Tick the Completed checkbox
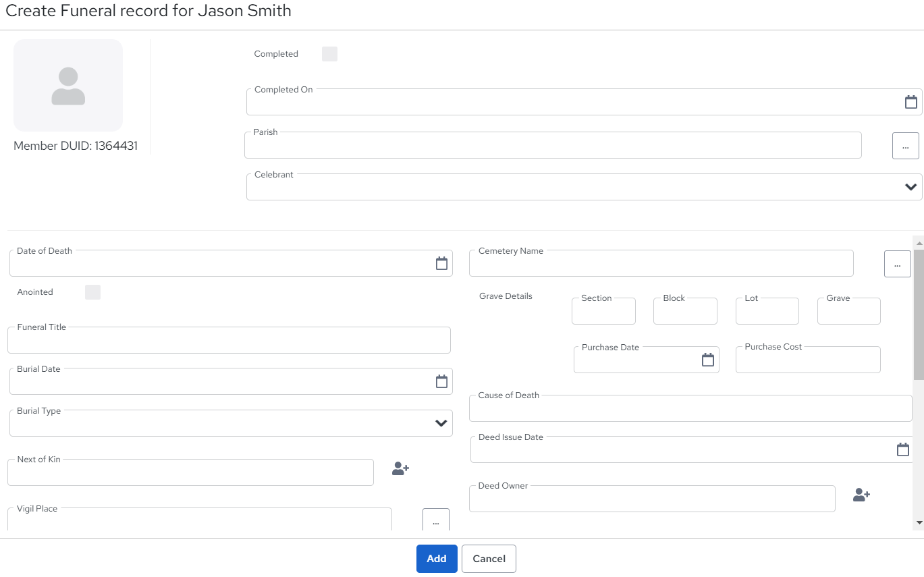Viewport: 924px width, 577px height. pos(329,54)
